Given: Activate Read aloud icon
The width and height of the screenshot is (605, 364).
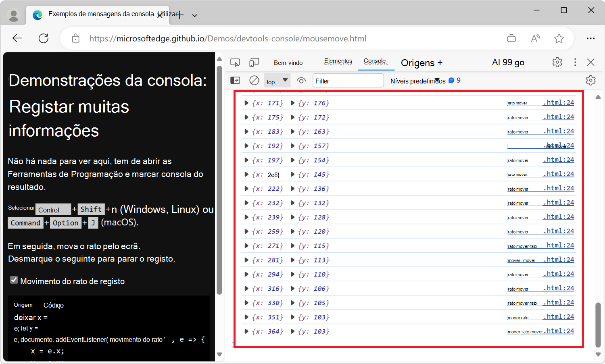Looking at the screenshot, I should click(x=535, y=38).
